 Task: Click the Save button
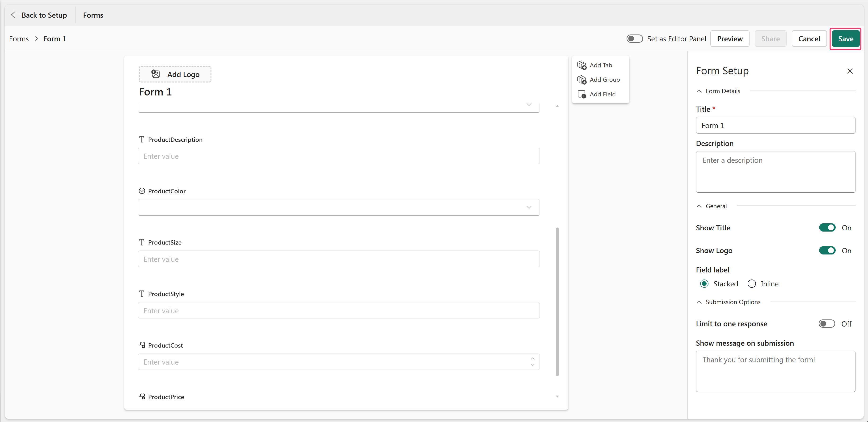tap(845, 39)
